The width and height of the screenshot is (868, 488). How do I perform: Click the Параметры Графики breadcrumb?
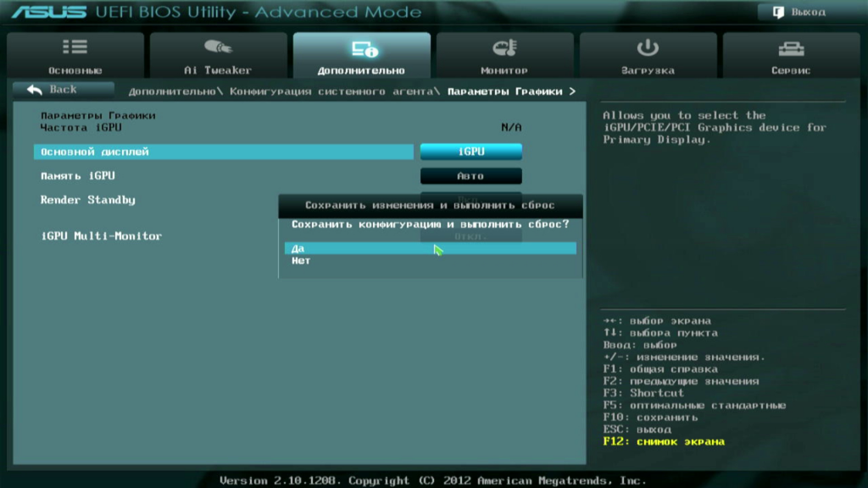pos(505,91)
